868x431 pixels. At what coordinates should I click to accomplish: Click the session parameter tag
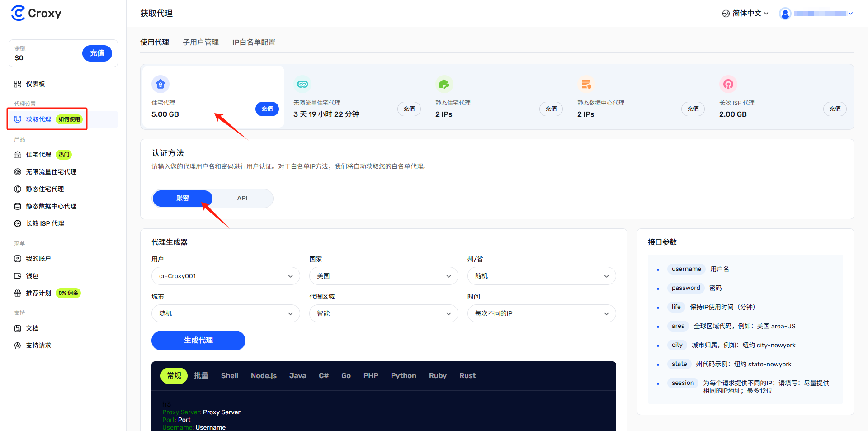683,383
